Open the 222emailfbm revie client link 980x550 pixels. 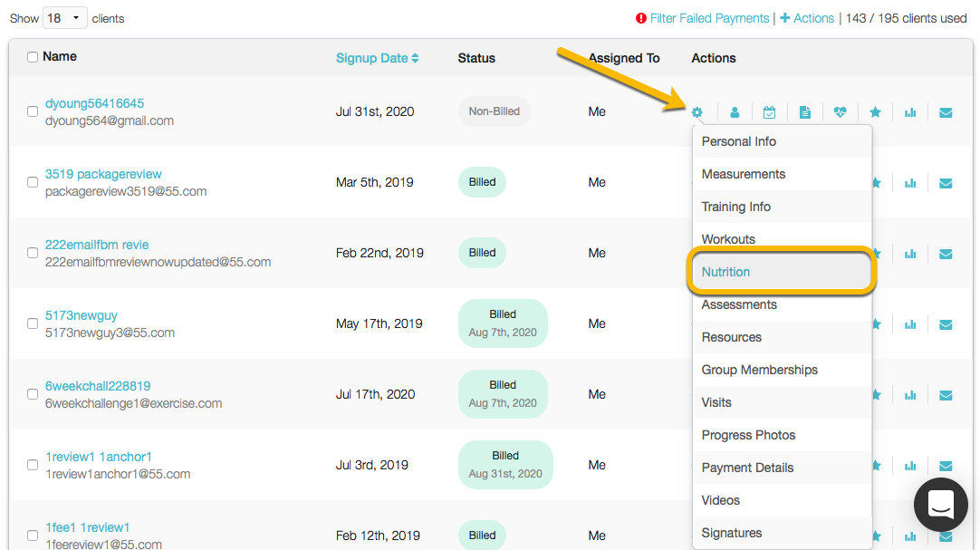(97, 245)
